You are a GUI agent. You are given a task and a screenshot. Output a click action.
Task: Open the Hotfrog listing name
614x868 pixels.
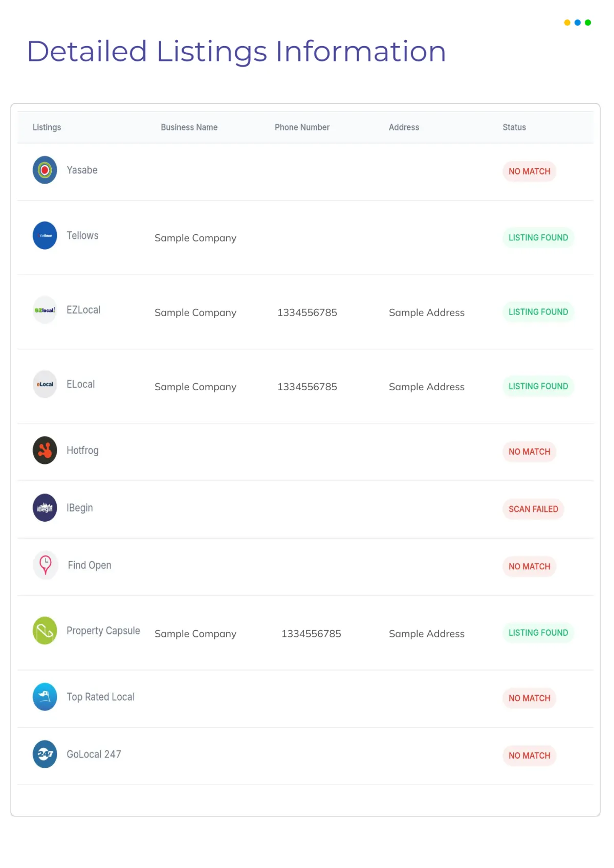point(82,450)
